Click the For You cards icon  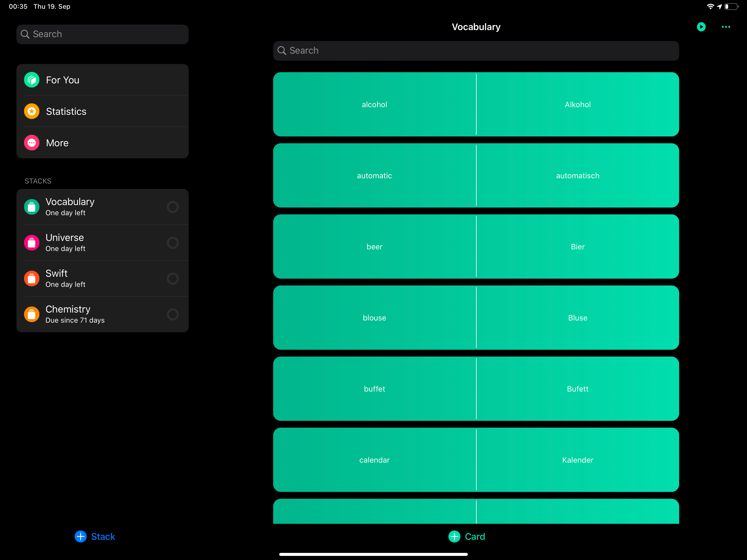pos(32,80)
